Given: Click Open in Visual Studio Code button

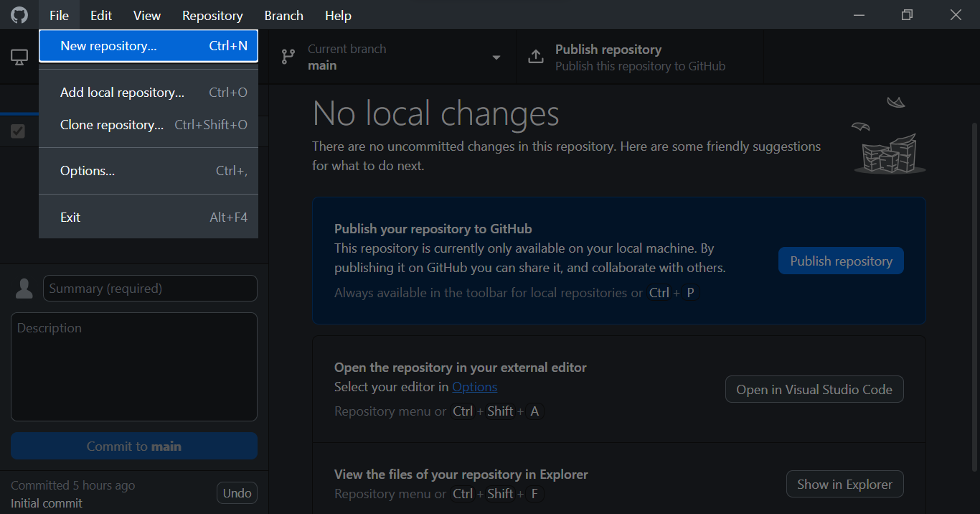Looking at the screenshot, I should 814,389.
